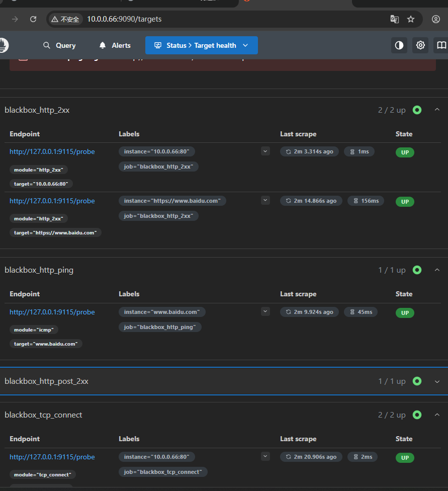Expand labels for tcp_connect 10.0.0.66:80 row
The image size is (448, 491).
point(265,456)
